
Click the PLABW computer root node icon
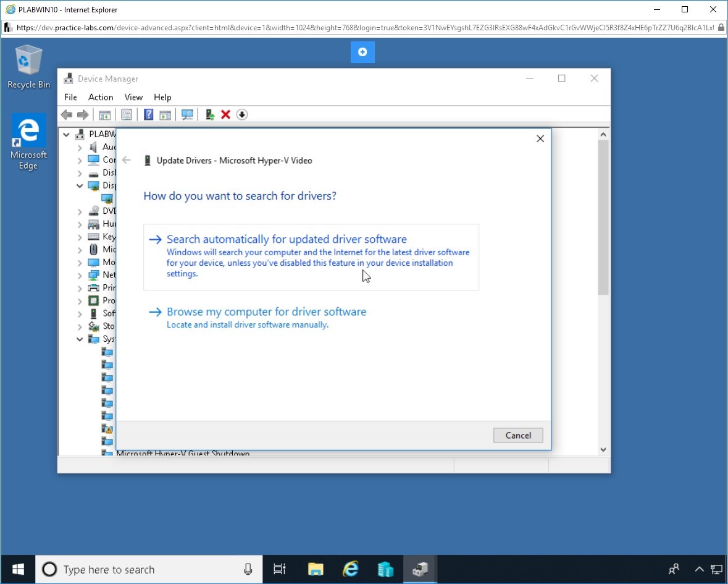(80, 134)
